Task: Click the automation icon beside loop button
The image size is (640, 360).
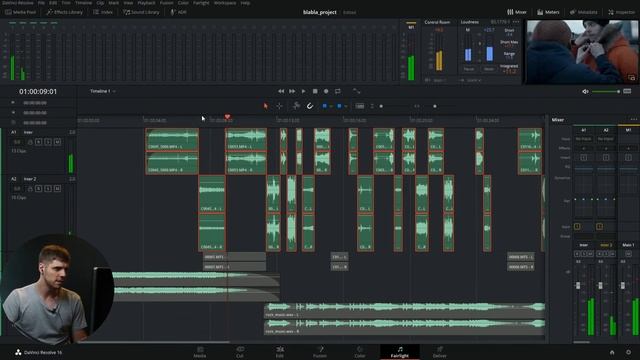Action: point(357,91)
